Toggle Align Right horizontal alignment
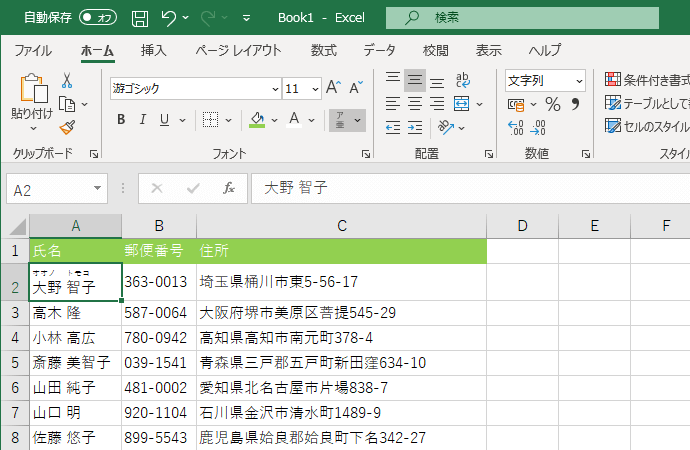 pos(437,104)
